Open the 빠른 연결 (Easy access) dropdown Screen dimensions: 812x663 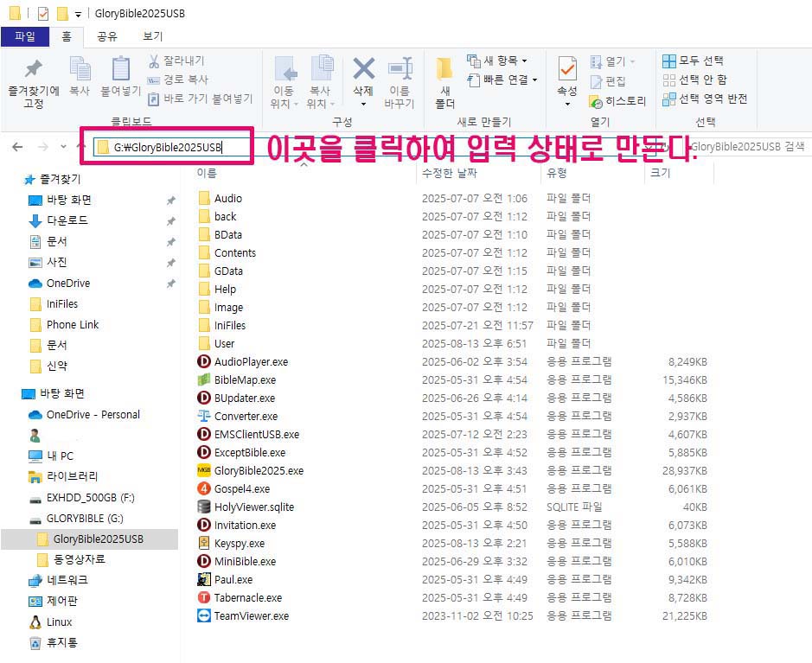tap(502, 80)
